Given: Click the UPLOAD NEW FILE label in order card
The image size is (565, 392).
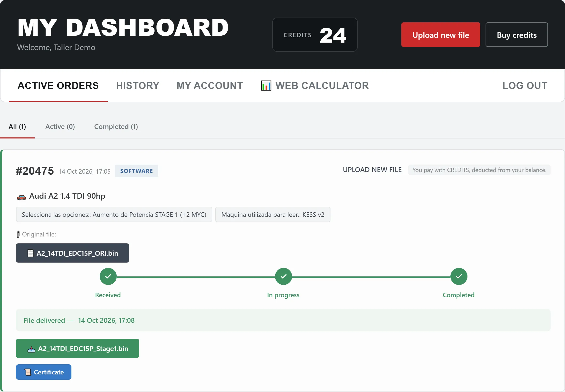Looking at the screenshot, I should tap(372, 170).
